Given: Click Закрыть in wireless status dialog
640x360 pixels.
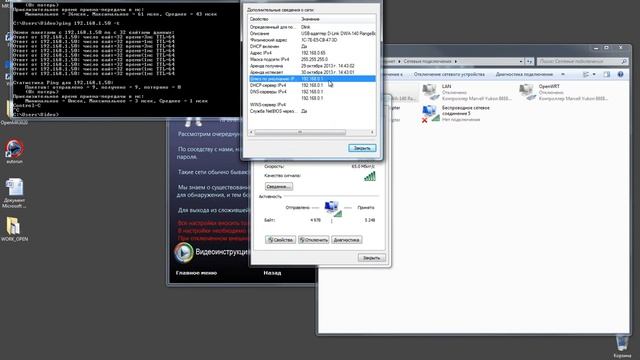Looking at the screenshot, I should coord(371,258).
